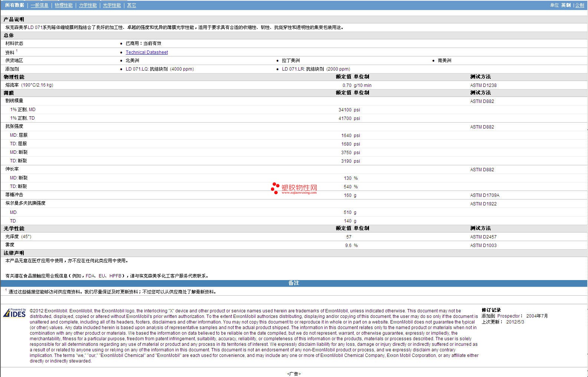The image size is (588, 377).
Task: Click the haze value 9.6 %
Action: 351,246
